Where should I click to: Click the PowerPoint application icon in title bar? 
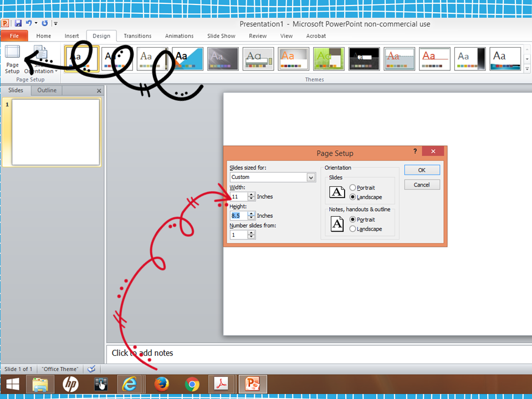6,23
